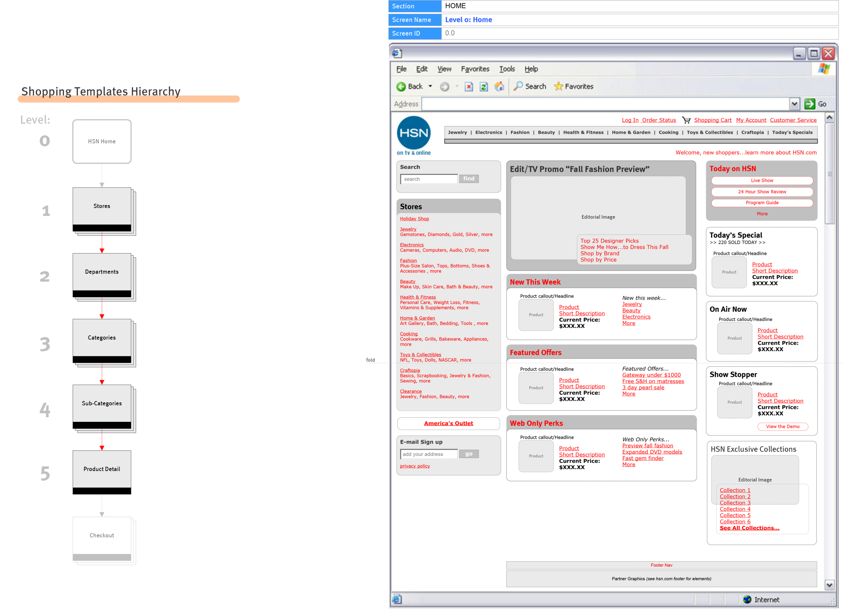Click the Welcome new shoppers learn more link

tap(746, 153)
